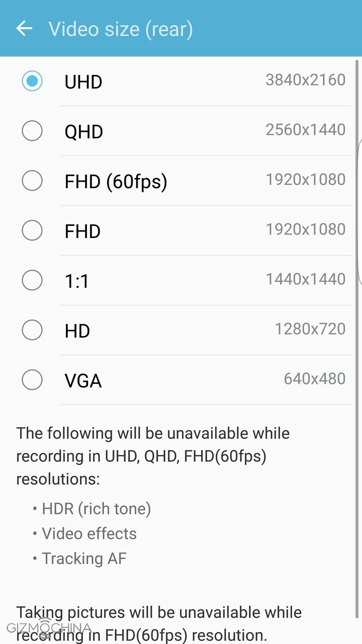Click the 2560x1440 resolution text

click(x=305, y=129)
